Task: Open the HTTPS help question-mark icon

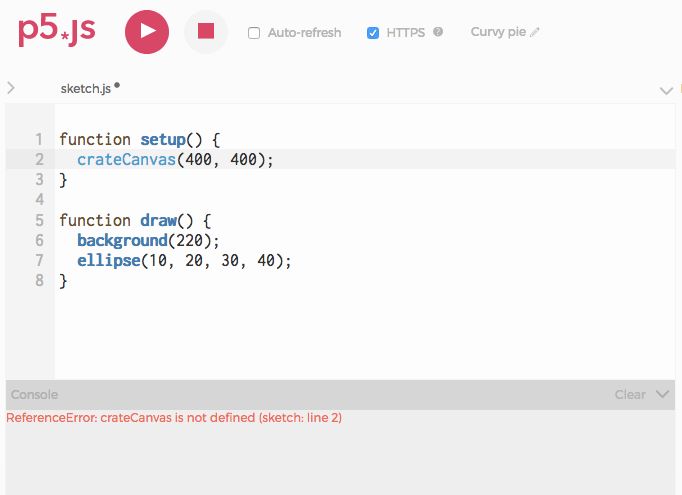Action: pos(438,32)
